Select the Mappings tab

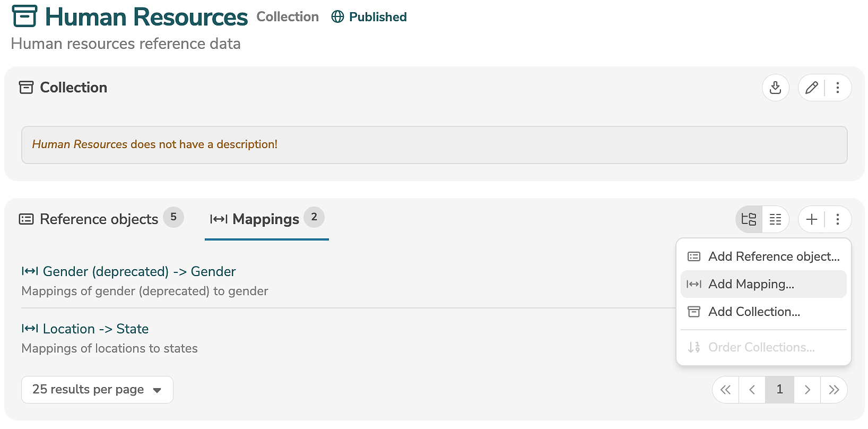click(x=266, y=219)
